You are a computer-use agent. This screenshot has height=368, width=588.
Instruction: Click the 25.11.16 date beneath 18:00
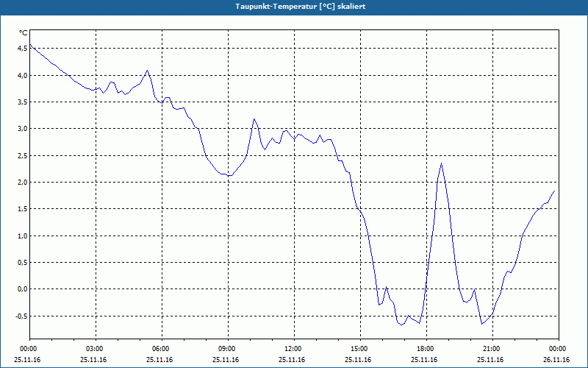(x=424, y=360)
